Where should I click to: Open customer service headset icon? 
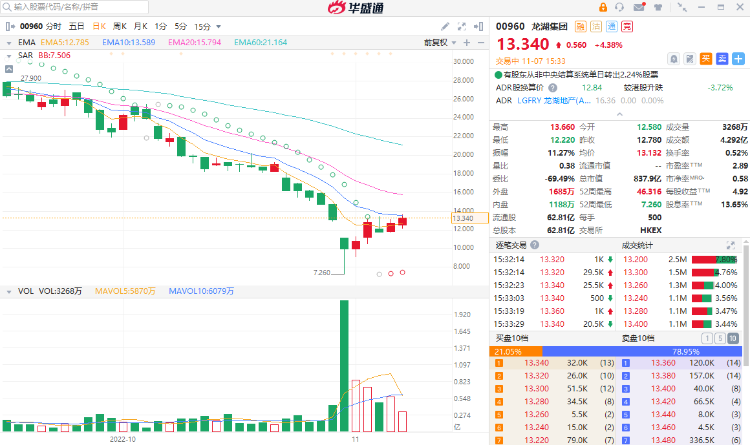pos(619,7)
